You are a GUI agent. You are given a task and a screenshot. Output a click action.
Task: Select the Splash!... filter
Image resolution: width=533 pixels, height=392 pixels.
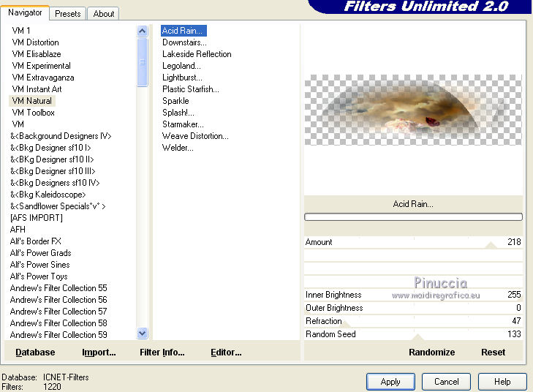coord(178,113)
